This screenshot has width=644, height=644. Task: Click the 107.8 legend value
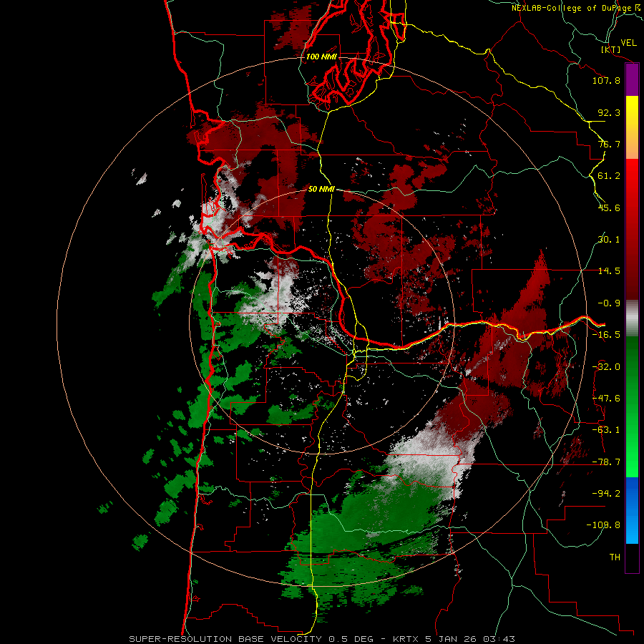(x=606, y=80)
